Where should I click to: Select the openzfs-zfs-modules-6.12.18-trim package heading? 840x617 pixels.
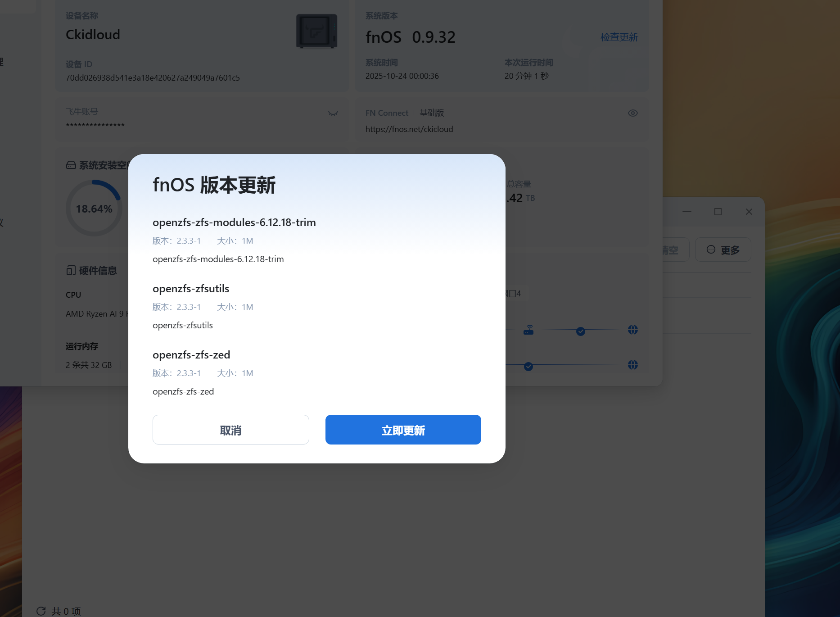(234, 222)
